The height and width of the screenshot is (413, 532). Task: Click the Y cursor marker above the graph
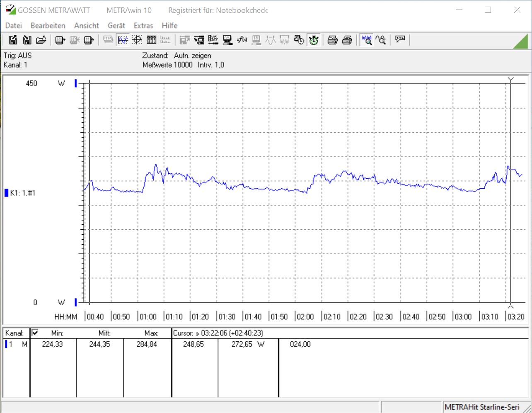[x=511, y=80]
